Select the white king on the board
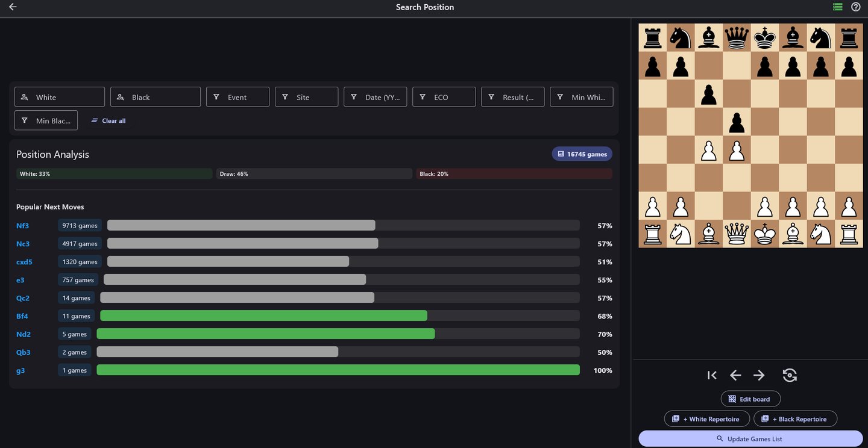Viewport: 868px width, 448px height. click(x=765, y=233)
